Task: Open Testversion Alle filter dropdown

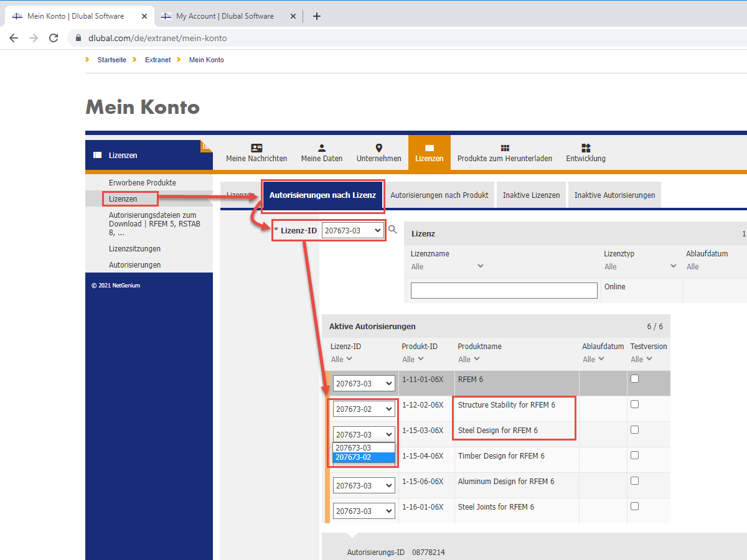Action: tap(641, 359)
